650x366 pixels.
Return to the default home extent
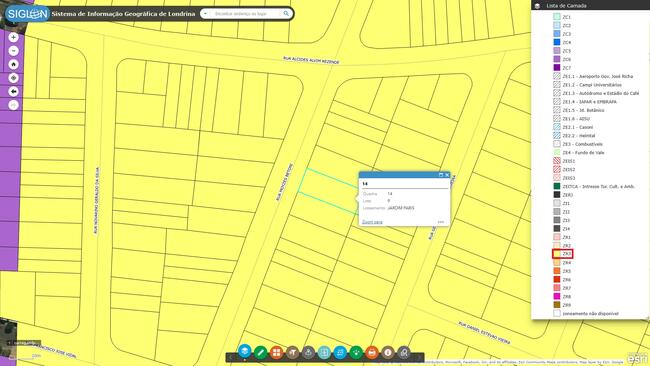point(13,64)
